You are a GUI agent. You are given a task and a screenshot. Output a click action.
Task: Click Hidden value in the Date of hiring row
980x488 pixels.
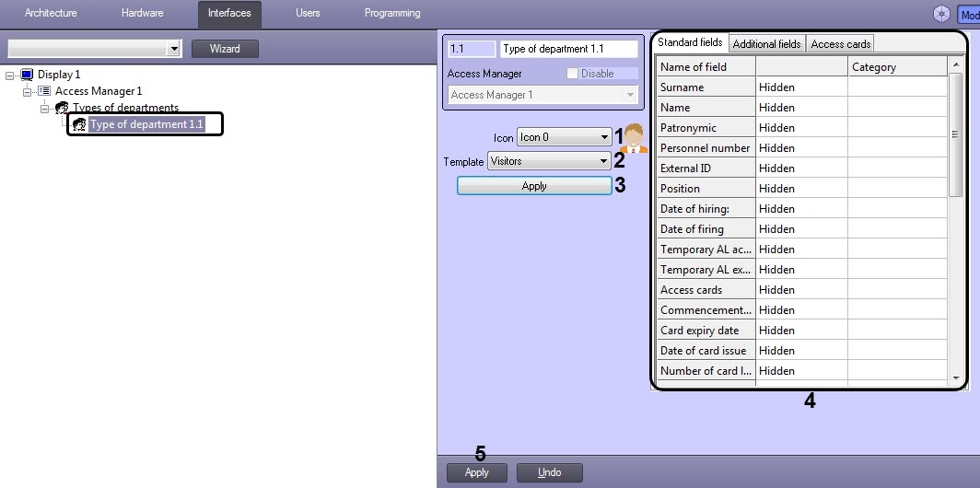coord(802,209)
